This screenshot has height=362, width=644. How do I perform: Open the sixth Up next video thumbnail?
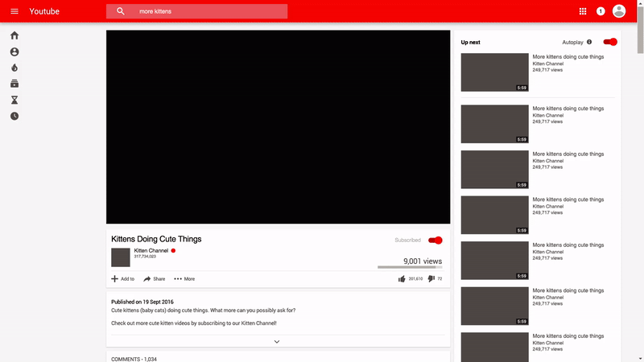pos(494,306)
